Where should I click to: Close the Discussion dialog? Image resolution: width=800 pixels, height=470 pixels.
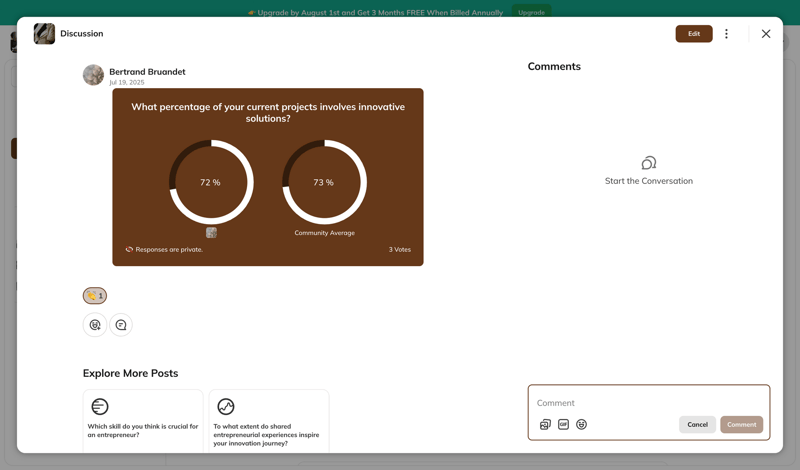[x=766, y=34]
